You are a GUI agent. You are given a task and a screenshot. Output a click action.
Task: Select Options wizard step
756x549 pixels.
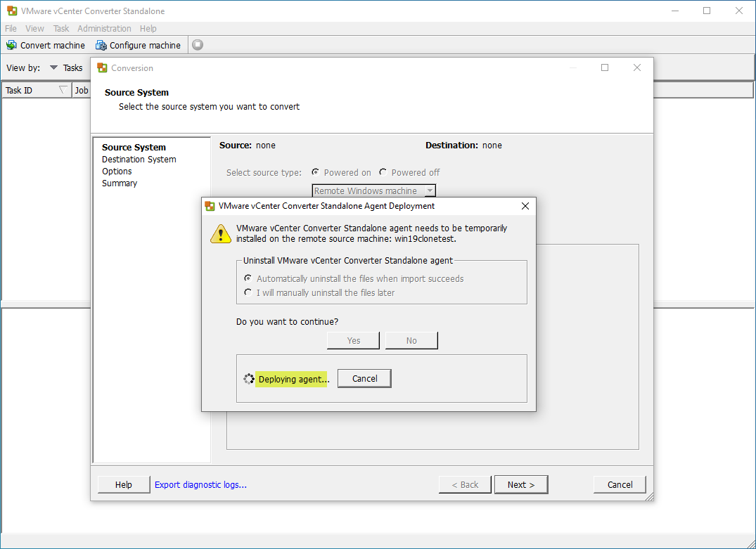point(117,171)
